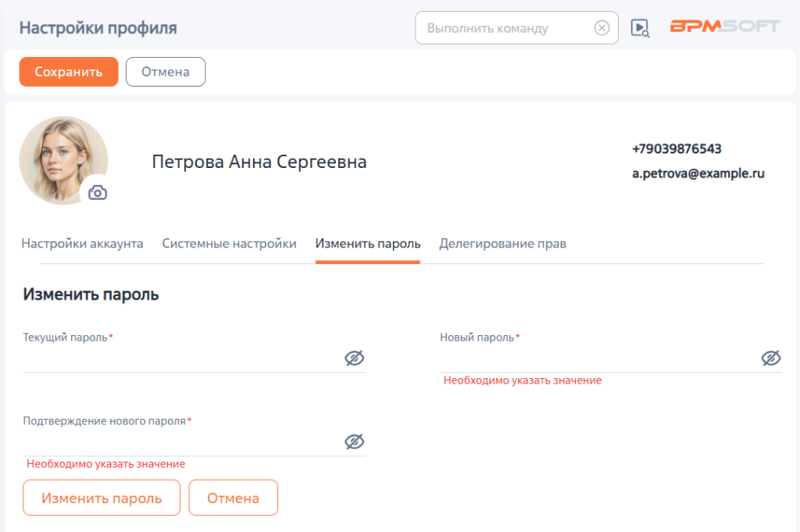
Task: Click the error message under Новый пароль
Action: coord(523,380)
